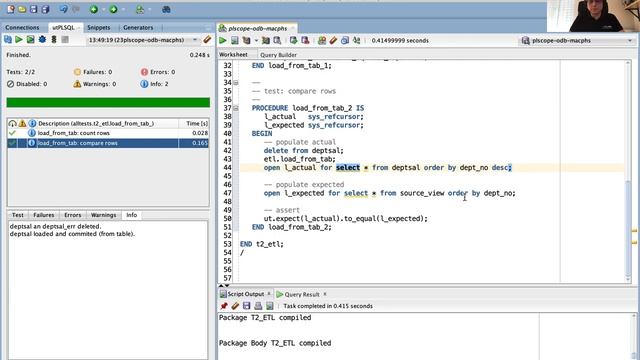
Task: Click the green Run Statement arrow in worksheet toolbar
Action: (223, 40)
